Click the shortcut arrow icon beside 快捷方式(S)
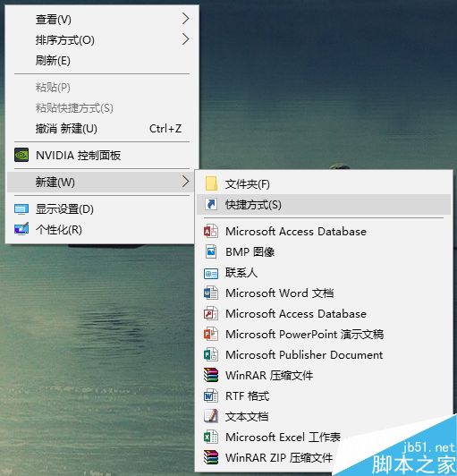 coord(211,204)
